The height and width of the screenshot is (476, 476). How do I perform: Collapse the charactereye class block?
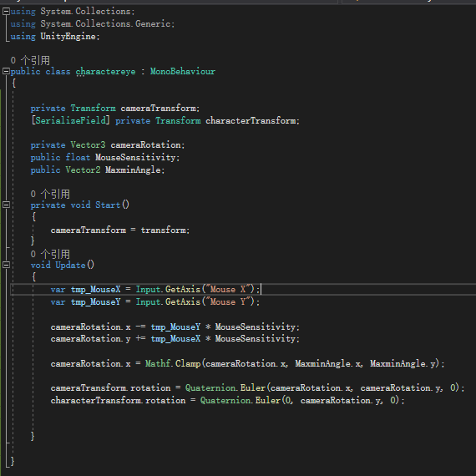tap(6, 71)
